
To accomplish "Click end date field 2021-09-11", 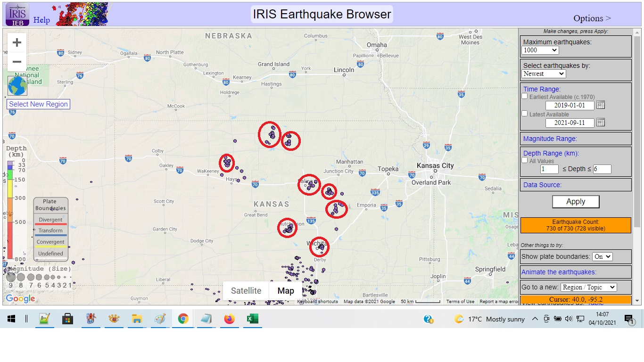I will pyautogui.click(x=570, y=123).
